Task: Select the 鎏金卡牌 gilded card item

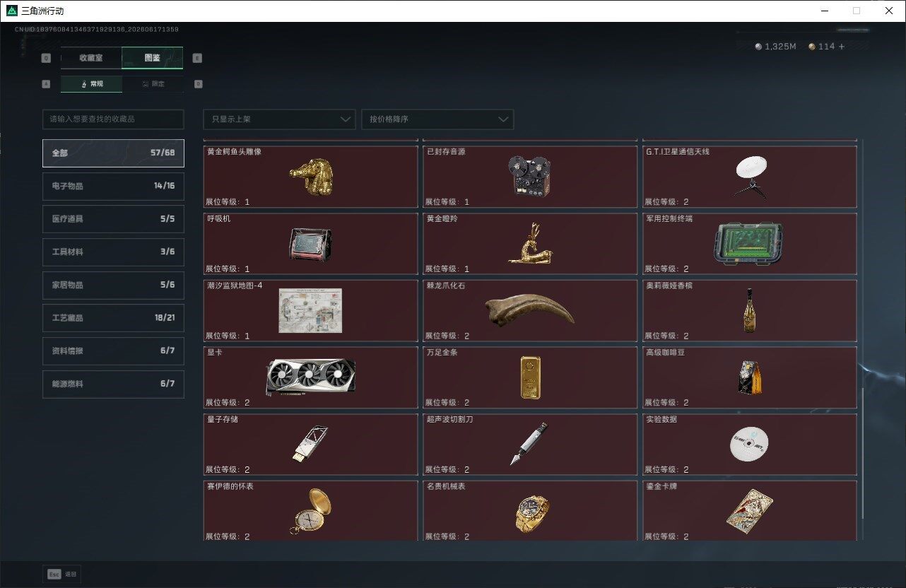Action: [x=750, y=511]
